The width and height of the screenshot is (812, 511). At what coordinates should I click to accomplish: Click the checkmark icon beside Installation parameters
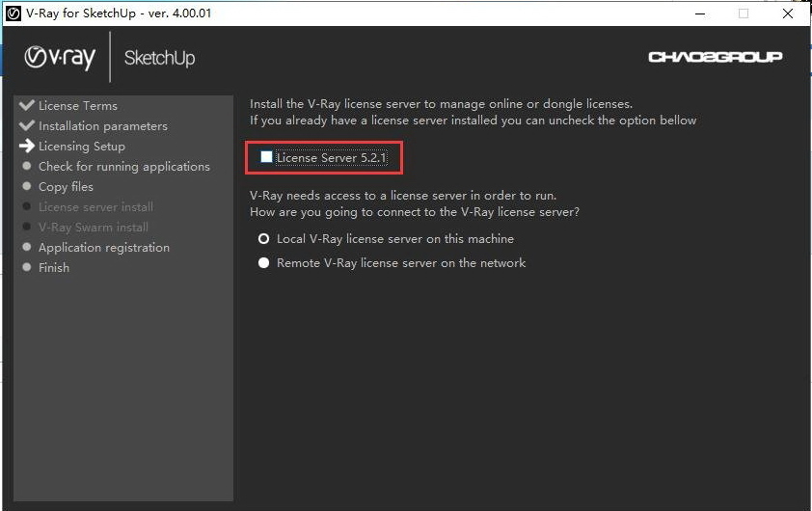[27, 125]
